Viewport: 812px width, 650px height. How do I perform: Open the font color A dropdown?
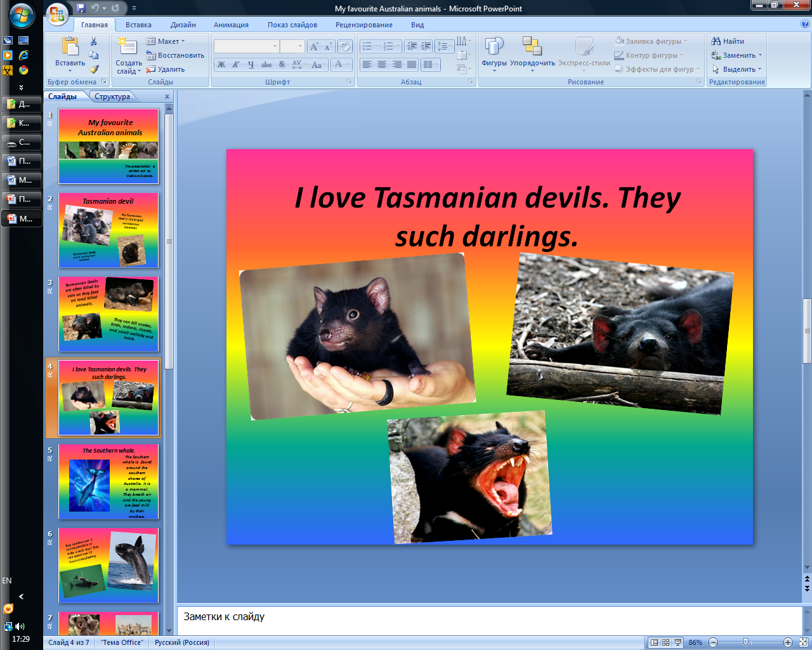(342, 64)
